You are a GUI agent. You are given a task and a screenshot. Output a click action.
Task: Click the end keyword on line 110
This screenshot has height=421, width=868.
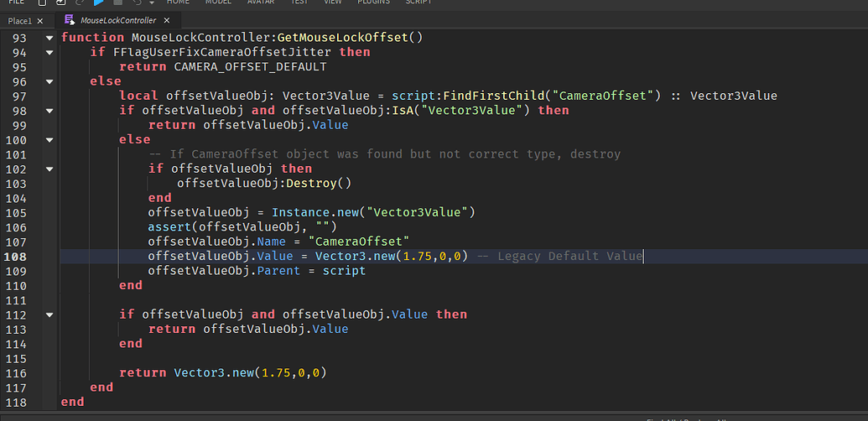(x=131, y=285)
